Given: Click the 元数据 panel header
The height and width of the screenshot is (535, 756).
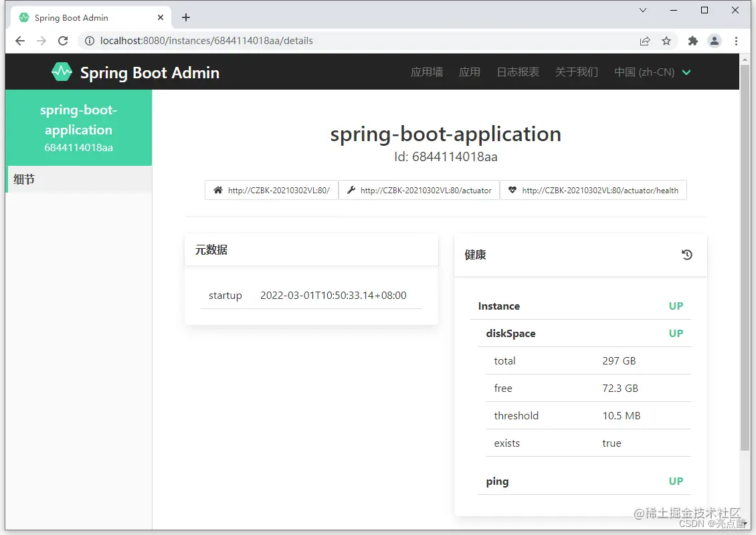Looking at the screenshot, I should [x=312, y=249].
